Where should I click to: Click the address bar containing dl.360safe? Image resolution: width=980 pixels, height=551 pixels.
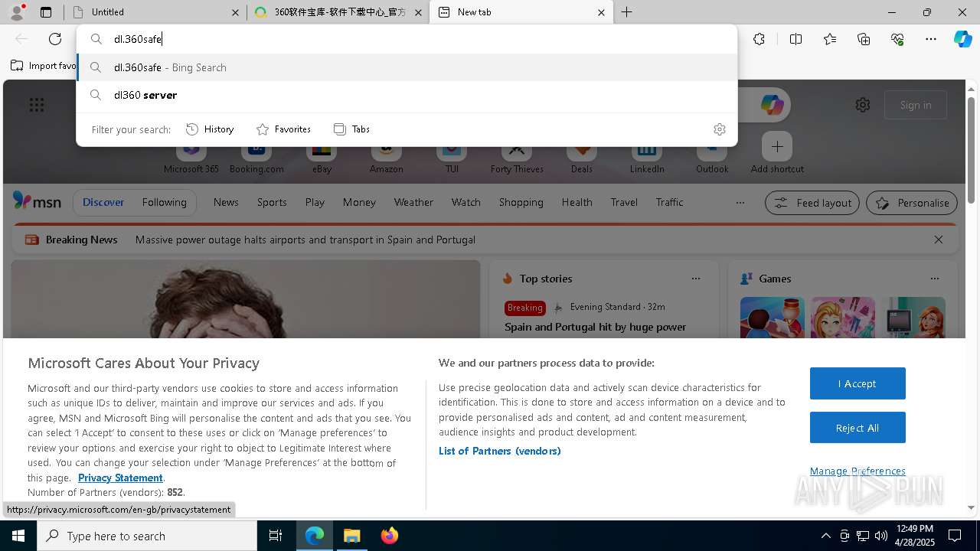(x=407, y=39)
